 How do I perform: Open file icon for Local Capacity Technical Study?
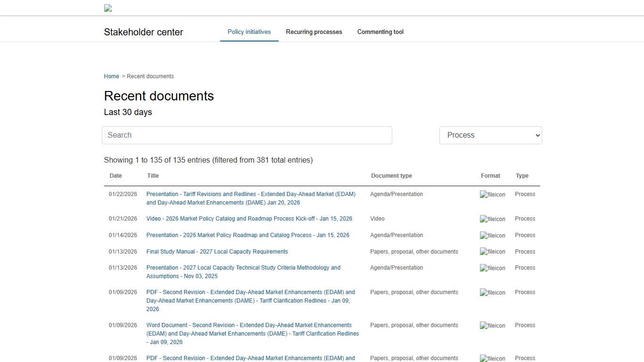tap(492, 268)
